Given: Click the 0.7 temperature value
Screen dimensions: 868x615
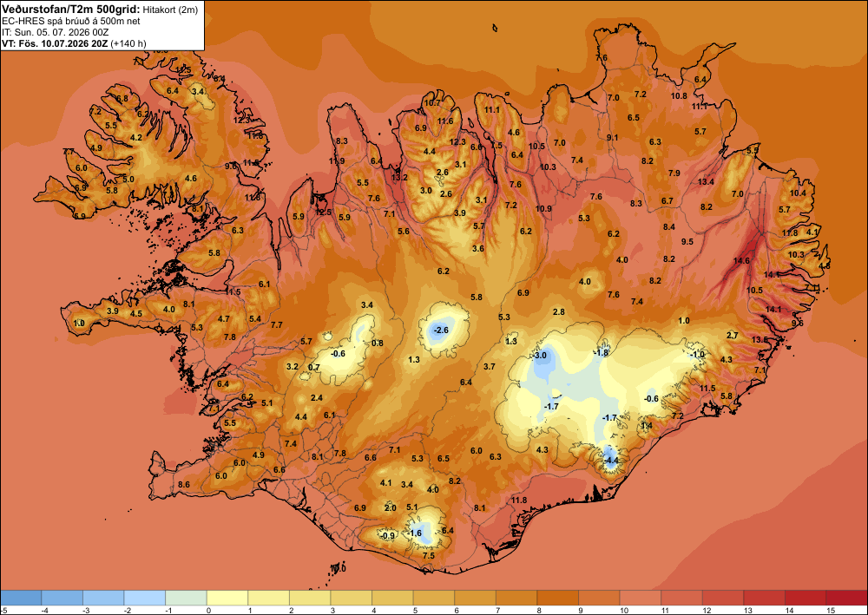Looking at the screenshot, I should pyautogui.click(x=314, y=367).
